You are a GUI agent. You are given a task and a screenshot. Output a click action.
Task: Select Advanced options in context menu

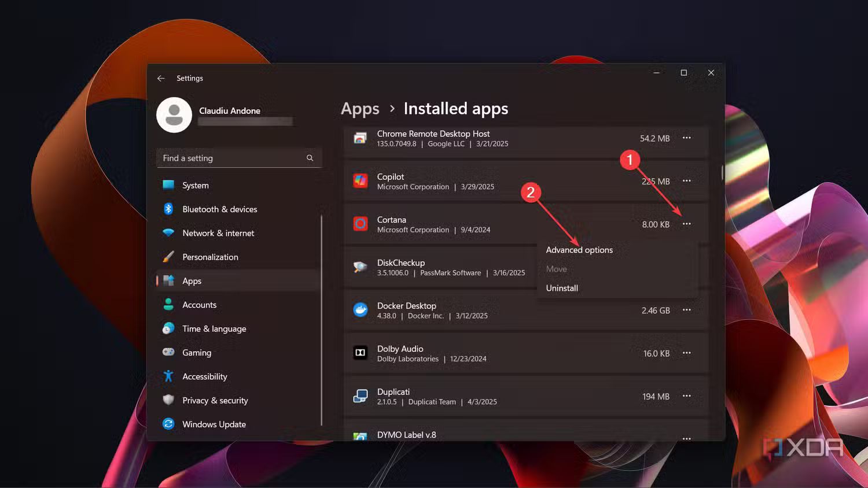pyautogui.click(x=579, y=250)
